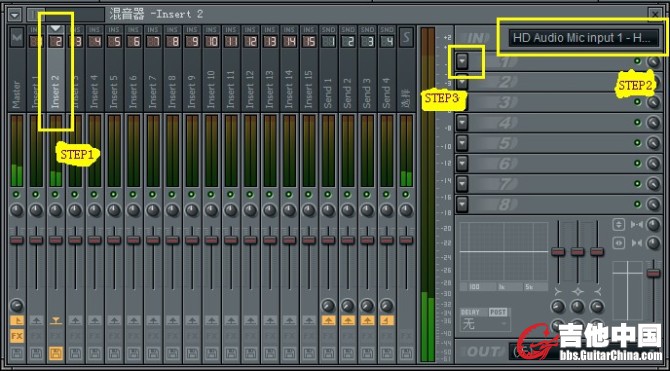The width and height of the screenshot is (670, 371).
Task: Click the stereo separation knob
Action: (653, 243)
